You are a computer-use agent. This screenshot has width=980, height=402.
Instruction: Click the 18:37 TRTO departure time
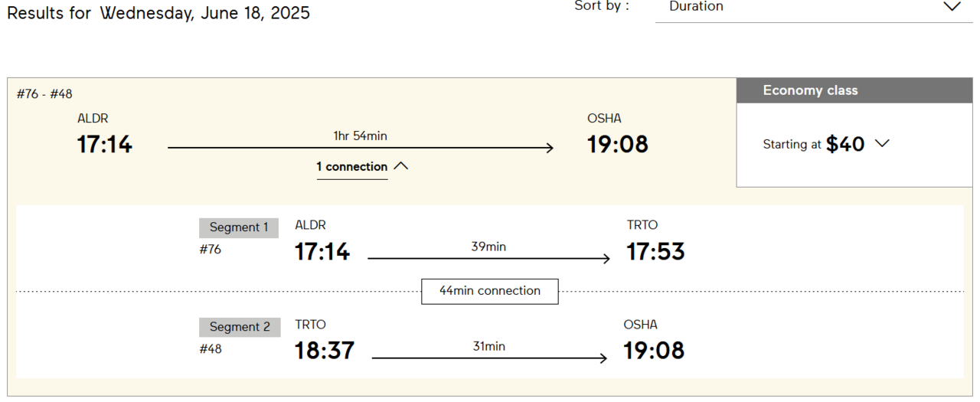click(325, 351)
